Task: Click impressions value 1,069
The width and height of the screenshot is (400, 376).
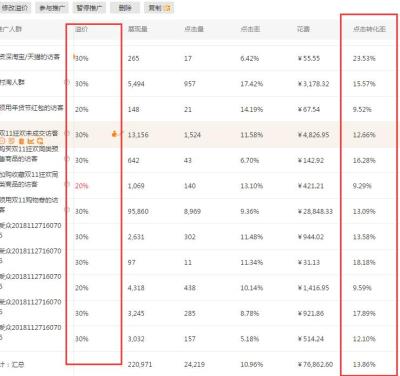Action: pyautogui.click(x=136, y=186)
